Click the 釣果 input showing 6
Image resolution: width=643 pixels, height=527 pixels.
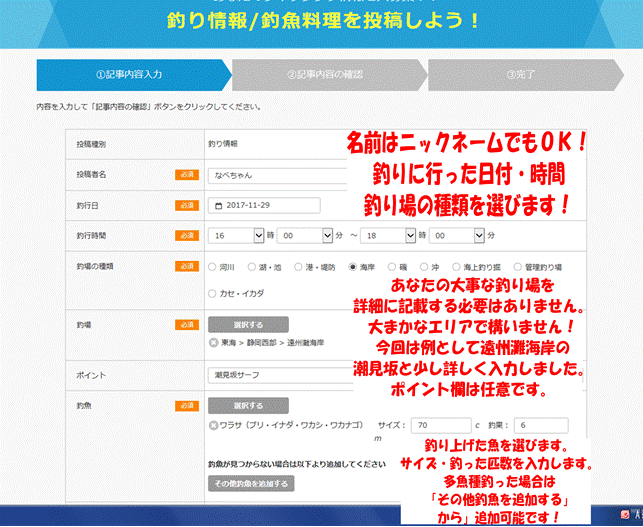click(541, 425)
